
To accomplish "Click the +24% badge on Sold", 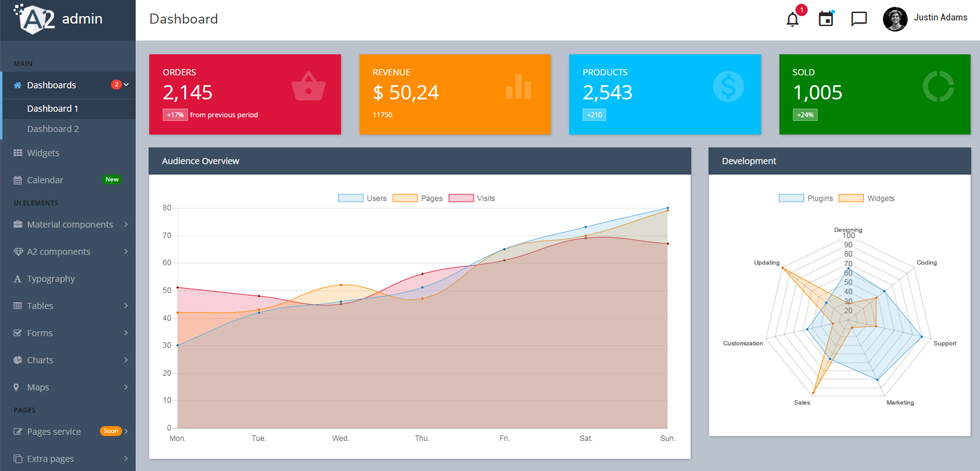I will tap(805, 115).
